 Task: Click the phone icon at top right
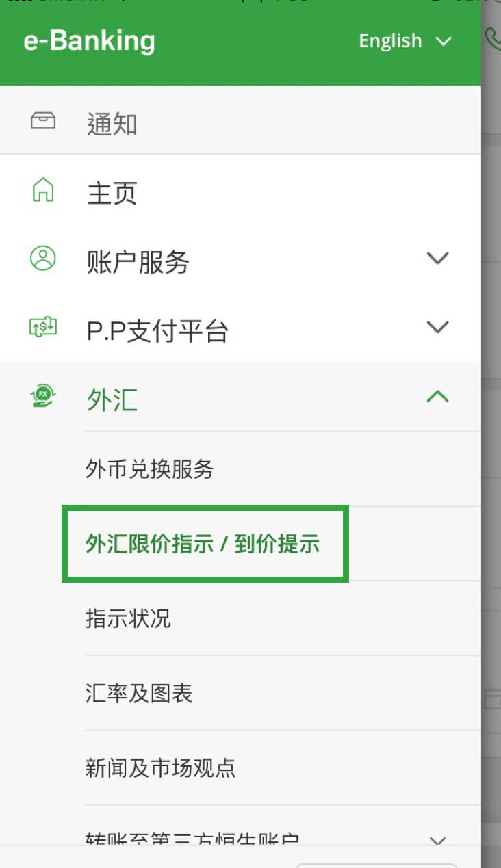492,39
